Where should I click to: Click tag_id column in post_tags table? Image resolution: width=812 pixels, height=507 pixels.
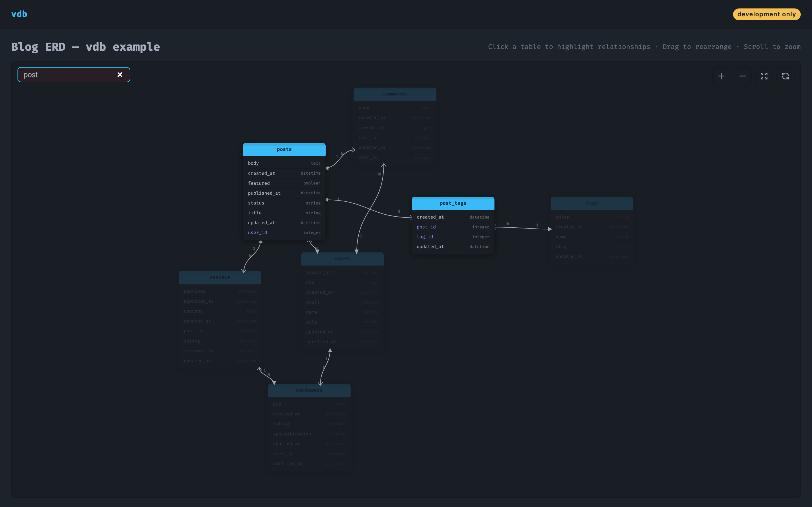pyautogui.click(x=425, y=237)
